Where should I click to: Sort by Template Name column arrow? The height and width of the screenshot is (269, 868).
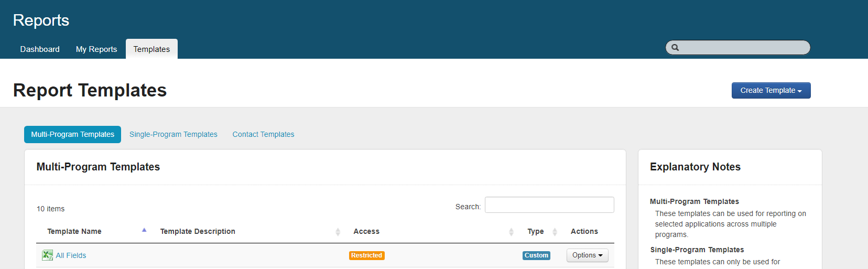tap(144, 231)
